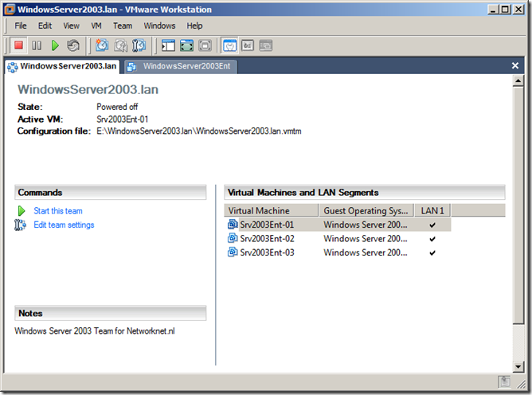The image size is (532, 395).
Task: Maximize the VMware Workstation window
Action: (x=505, y=10)
